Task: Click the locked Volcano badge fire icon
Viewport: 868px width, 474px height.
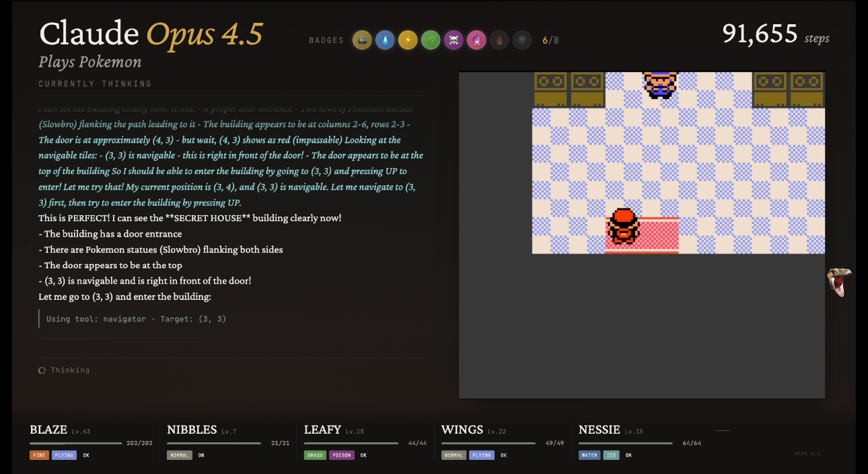Action: [499, 40]
